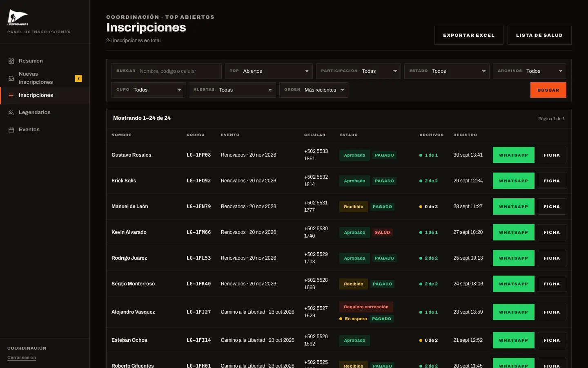Click the yellow badge showing 7

pos(78,78)
